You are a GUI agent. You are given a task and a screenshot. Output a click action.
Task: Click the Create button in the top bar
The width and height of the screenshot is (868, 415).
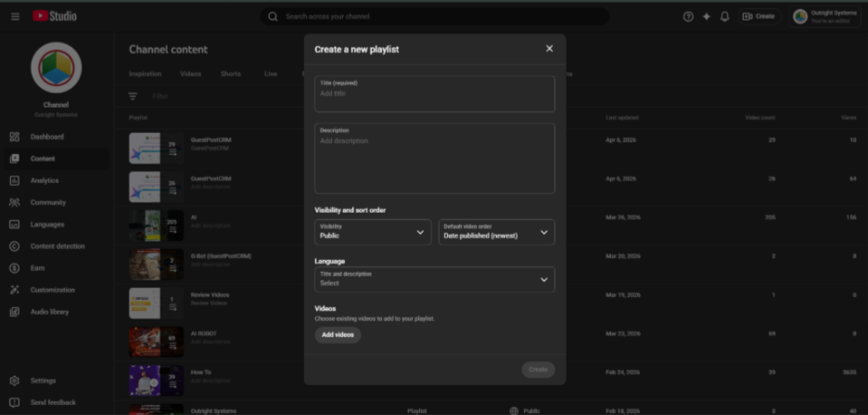(759, 17)
